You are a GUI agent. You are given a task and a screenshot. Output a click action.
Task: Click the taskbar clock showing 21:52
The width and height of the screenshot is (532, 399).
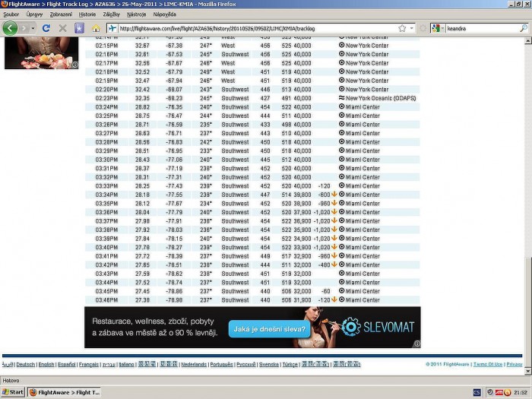[x=521, y=393]
